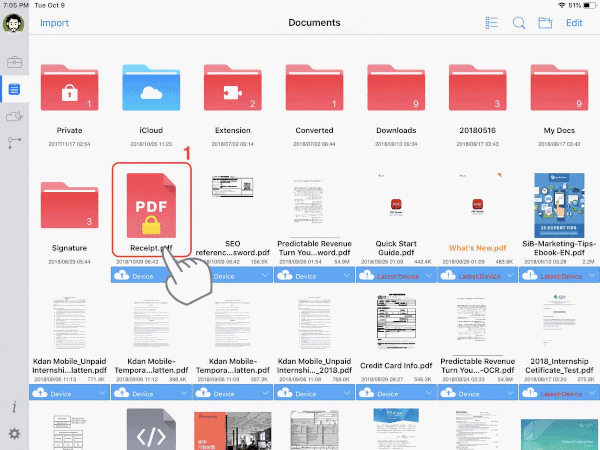Expand Latest:Device dropdown under 2018_Internship certificate

592,393
